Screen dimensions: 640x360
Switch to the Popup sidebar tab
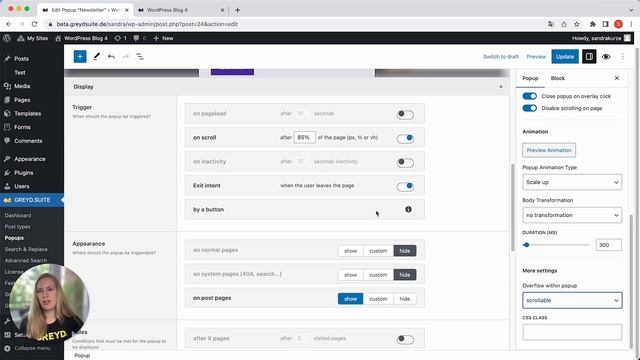[x=530, y=78]
